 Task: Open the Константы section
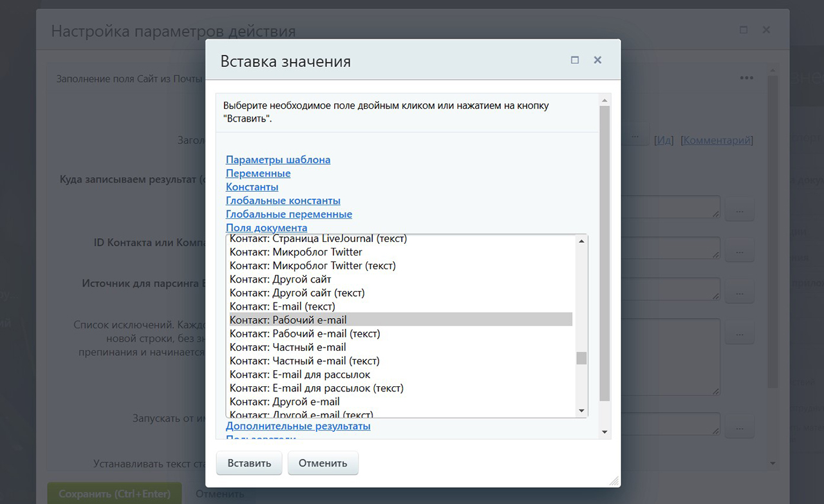(x=252, y=187)
